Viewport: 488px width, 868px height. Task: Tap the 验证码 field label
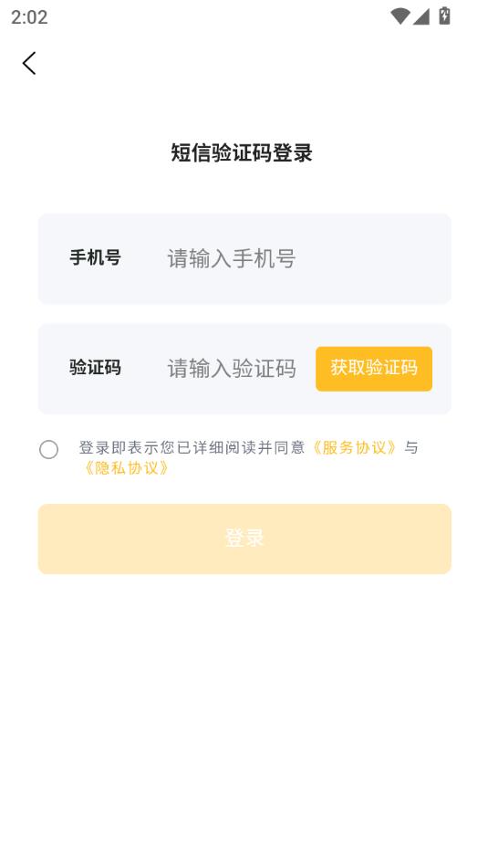[x=95, y=368]
